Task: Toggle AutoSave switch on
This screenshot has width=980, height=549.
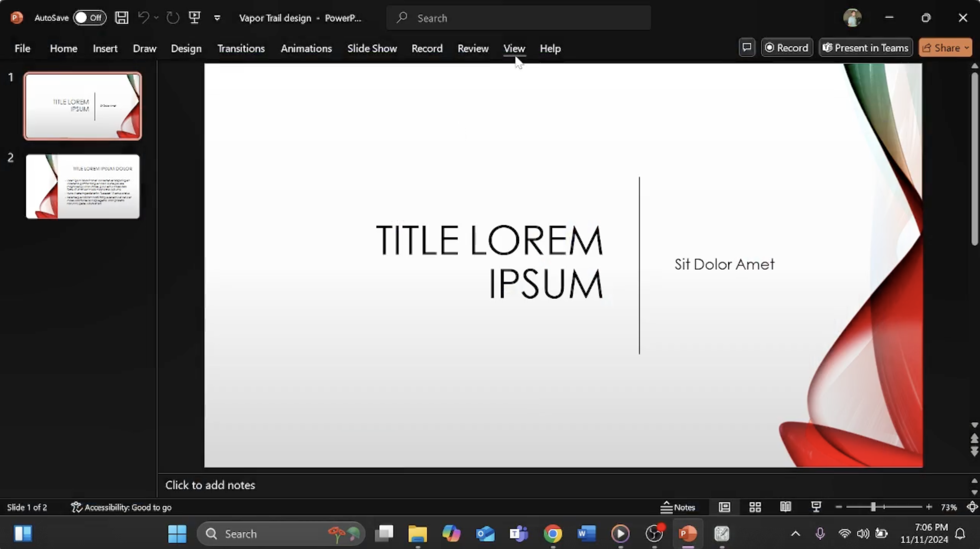Action: [x=89, y=18]
